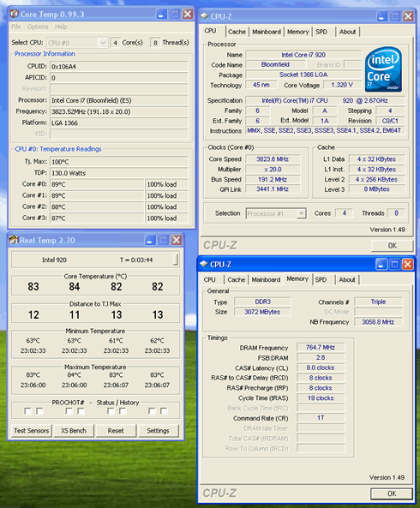Close the upper CPU-Z window

coord(408,16)
